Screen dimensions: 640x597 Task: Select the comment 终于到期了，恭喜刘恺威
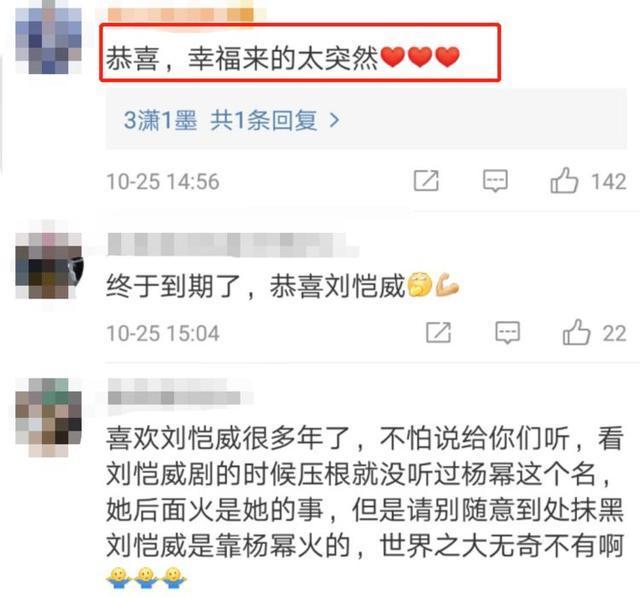pos(282,285)
